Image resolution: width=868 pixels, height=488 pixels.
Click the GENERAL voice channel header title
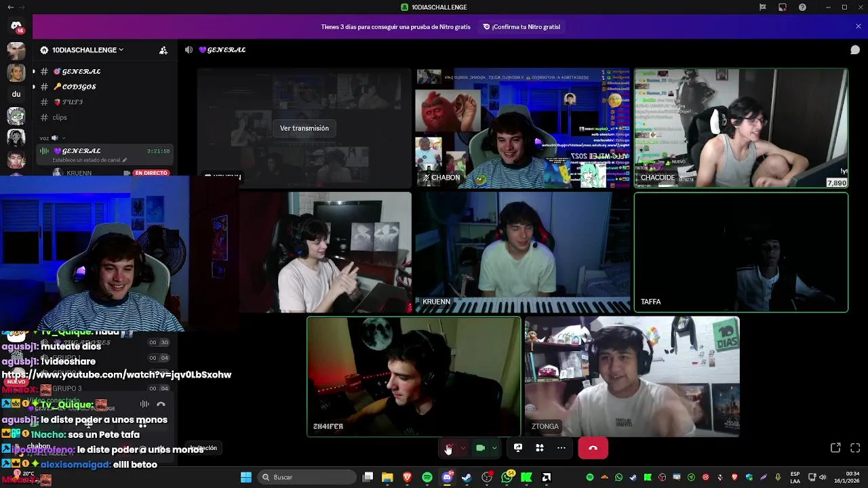(222, 50)
